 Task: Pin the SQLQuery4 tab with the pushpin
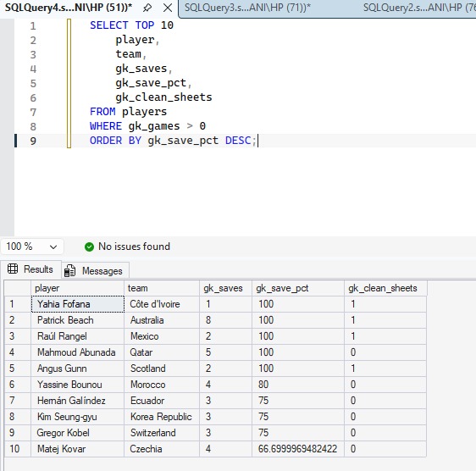[147, 8]
